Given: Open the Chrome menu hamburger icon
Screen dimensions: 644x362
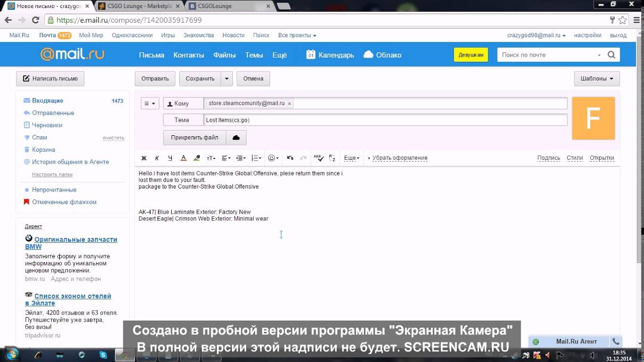Looking at the screenshot, I should tap(635, 20).
